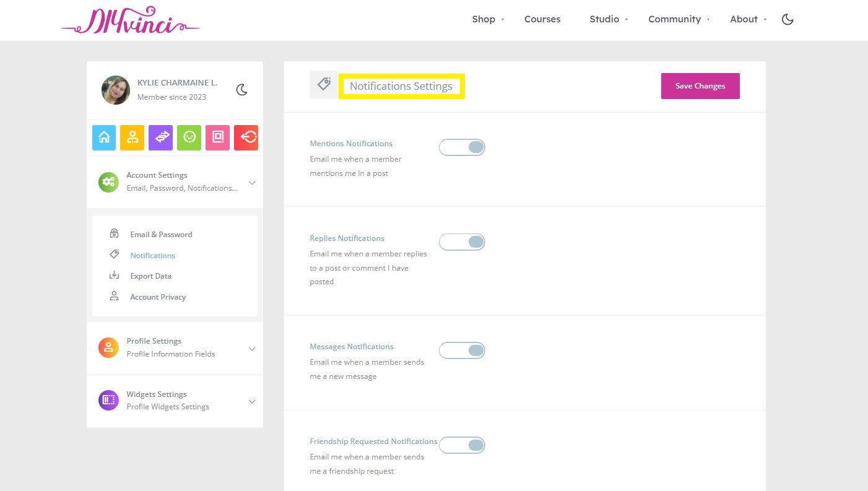This screenshot has width=868, height=491.
Task: Click the person icon for Account Privacy
Action: click(x=114, y=297)
